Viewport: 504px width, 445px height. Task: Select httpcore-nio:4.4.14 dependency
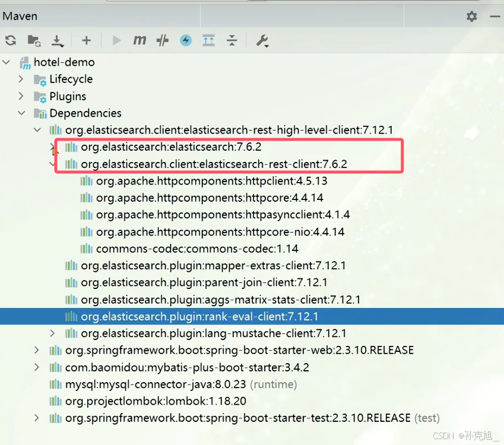pyautogui.click(x=220, y=231)
